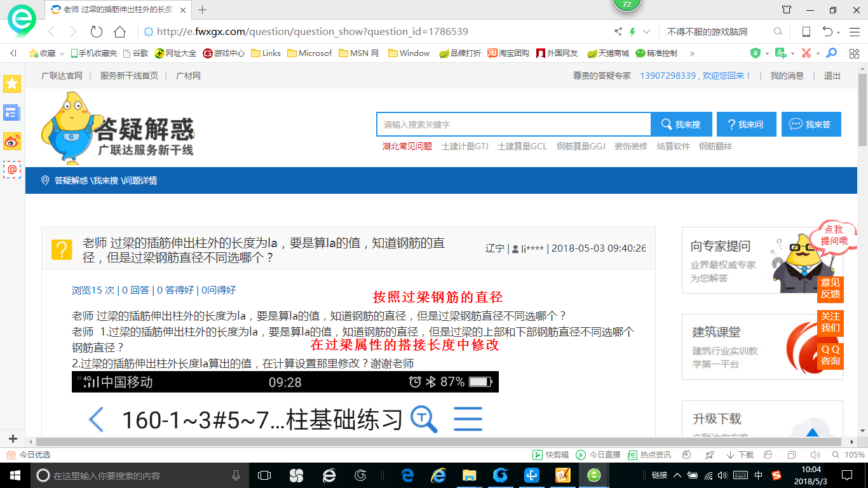The height and width of the screenshot is (488, 868).
Task: Go to the browser home page icon
Action: (x=119, y=32)
